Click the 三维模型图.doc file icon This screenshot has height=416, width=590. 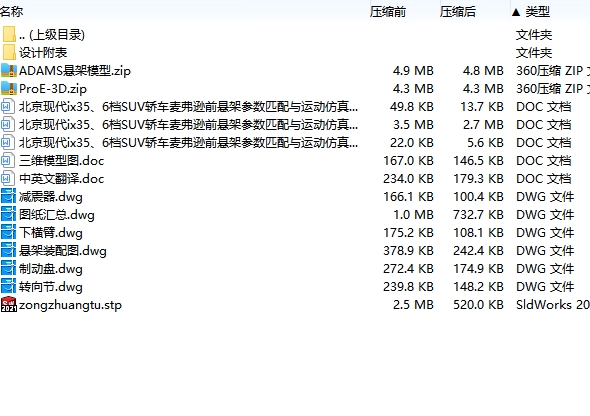[x=8, y=161]
